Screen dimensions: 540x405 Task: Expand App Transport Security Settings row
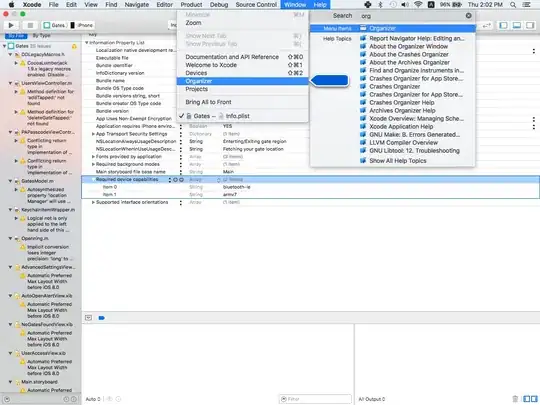[x=93, y=134]
